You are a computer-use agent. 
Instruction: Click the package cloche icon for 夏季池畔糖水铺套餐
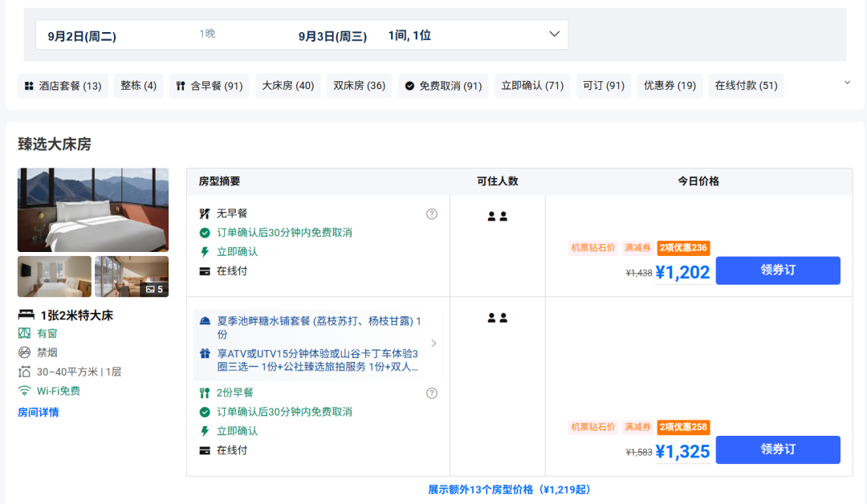pos(206,320)
